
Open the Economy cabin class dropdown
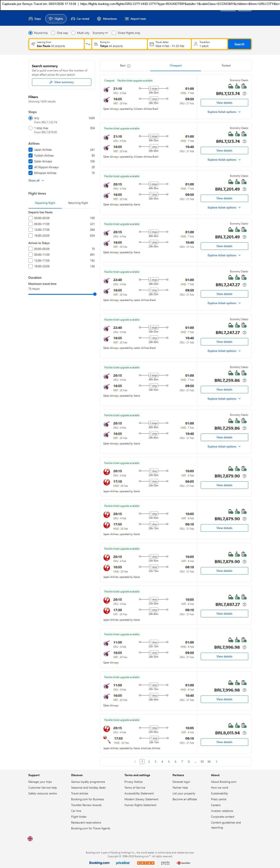pyautogui.click(x=100, y=33)
